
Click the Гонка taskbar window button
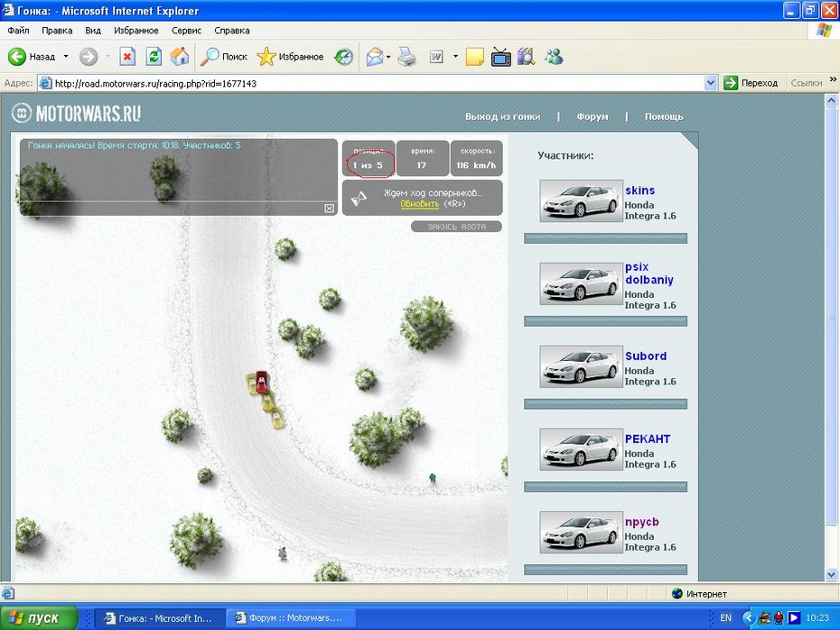tap(159, 617)
